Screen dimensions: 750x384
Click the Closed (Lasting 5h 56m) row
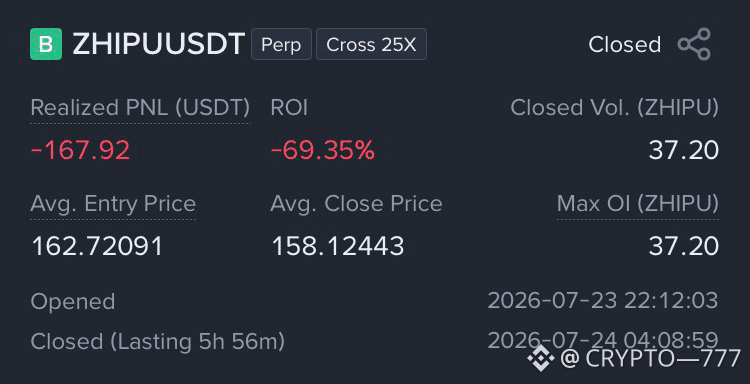[x=375, y=341]
